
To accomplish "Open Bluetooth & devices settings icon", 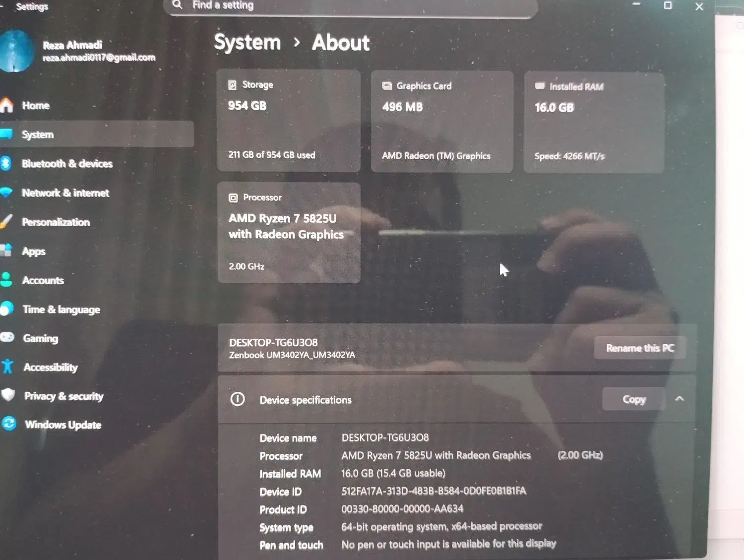I will [7, 163].
